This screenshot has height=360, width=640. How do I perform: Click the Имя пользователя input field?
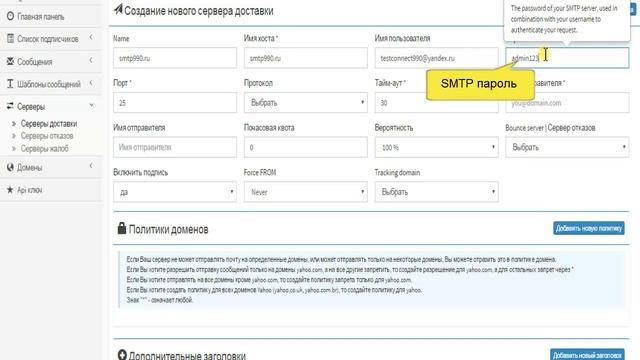click(x=436, y=58)
